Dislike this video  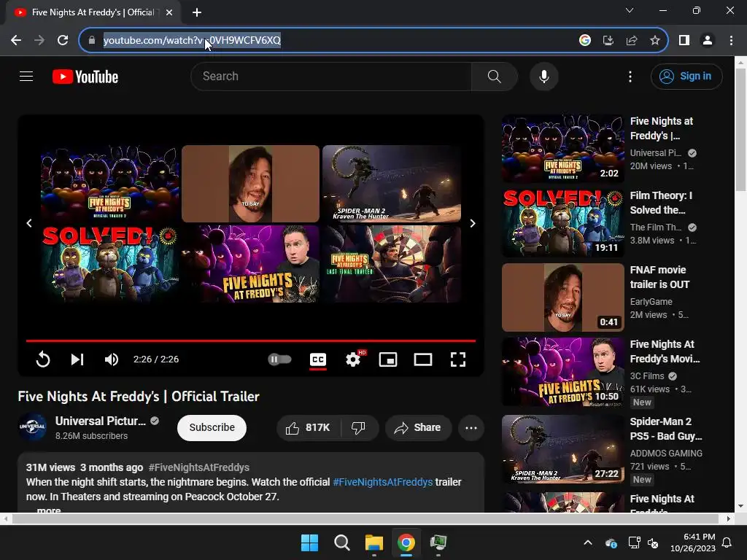359,427
